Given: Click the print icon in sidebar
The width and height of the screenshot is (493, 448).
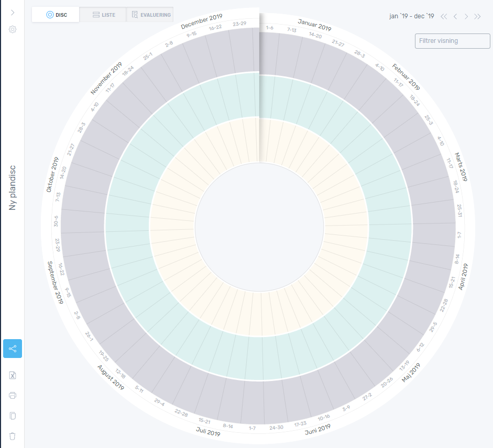Looking at the screenshot, I should click(13, 396).
